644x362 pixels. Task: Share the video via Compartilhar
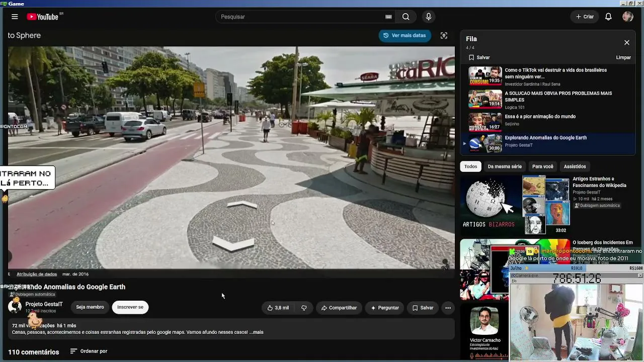point(339,308)
